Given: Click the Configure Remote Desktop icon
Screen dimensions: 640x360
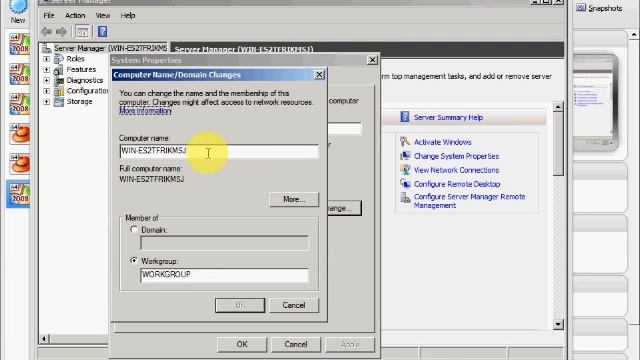Looking at the screenshot, I should point(405,184).
